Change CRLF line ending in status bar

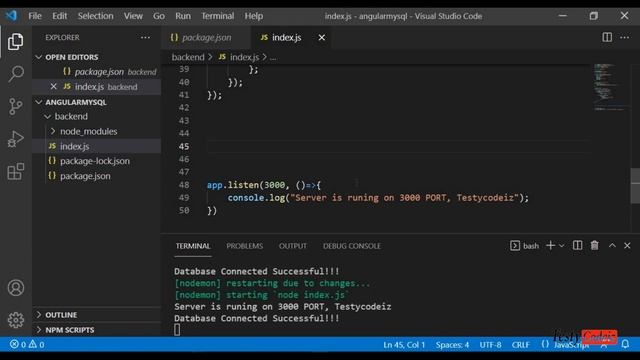[x=520, y=345]
